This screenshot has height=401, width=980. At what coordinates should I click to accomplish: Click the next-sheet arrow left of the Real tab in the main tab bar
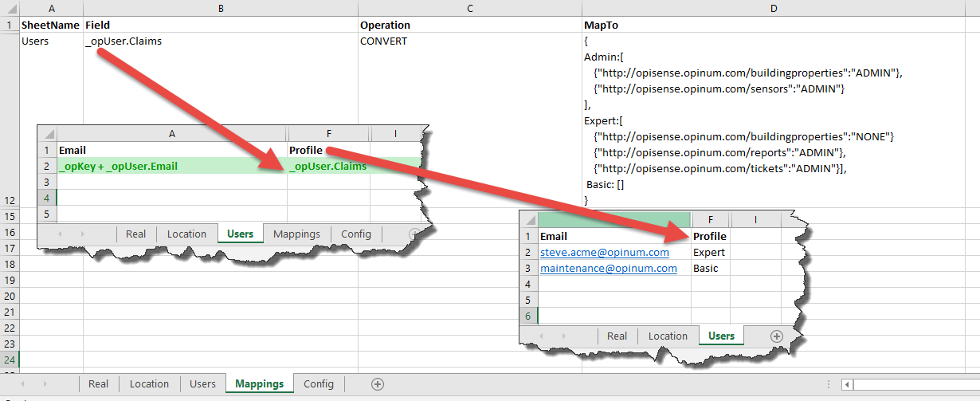coord(45,384)
